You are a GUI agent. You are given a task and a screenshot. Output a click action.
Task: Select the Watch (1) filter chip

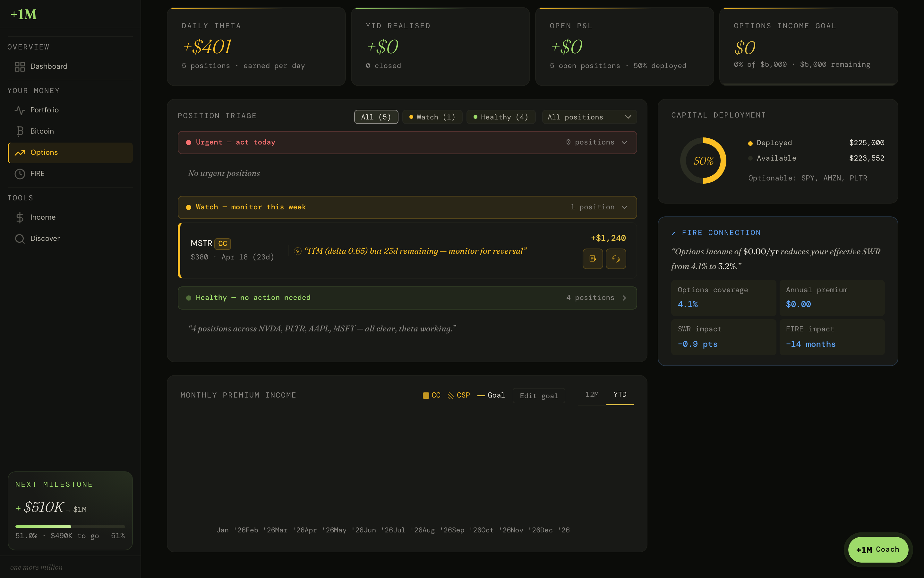point(432,117)
